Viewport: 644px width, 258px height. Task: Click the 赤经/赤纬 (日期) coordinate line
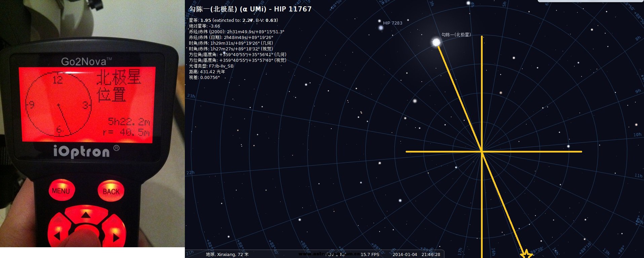[231, 37]
